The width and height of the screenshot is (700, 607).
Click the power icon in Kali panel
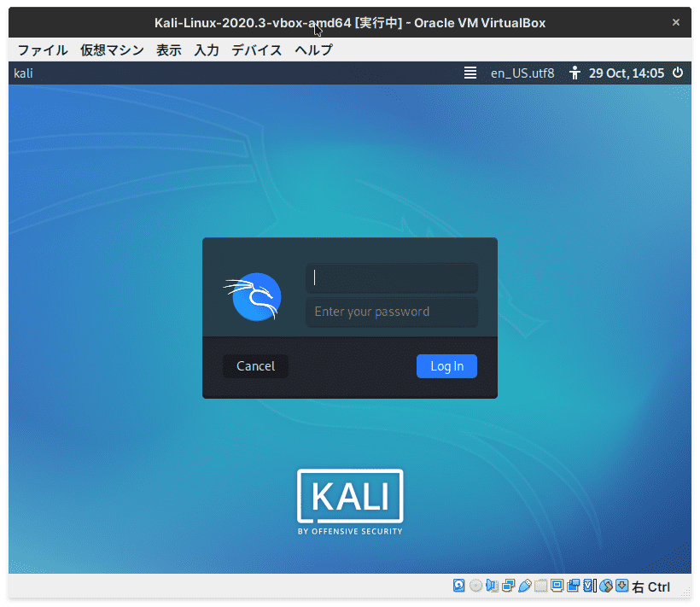tap(678, 73)
